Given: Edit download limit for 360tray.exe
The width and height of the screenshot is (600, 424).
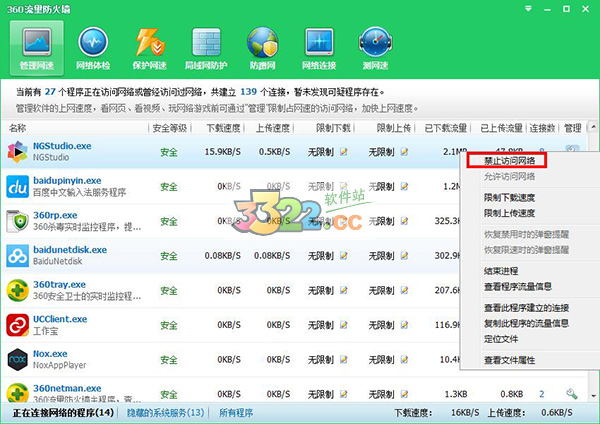Looking at the screenshot, I should (x=344, y=290).
